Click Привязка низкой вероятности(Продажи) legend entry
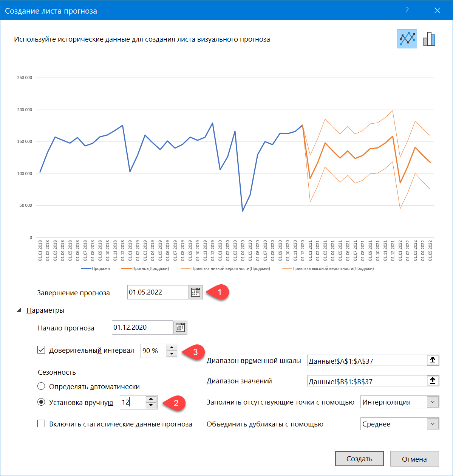This screenshot has width=453, height=476. click(x=225, y=268)
